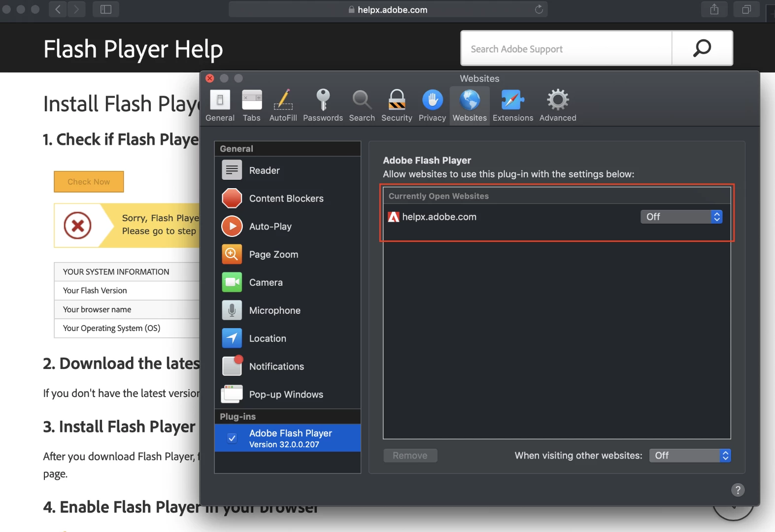
Task: Click the helpx.adobe.com address bar
Action: [x=388, y=9]
